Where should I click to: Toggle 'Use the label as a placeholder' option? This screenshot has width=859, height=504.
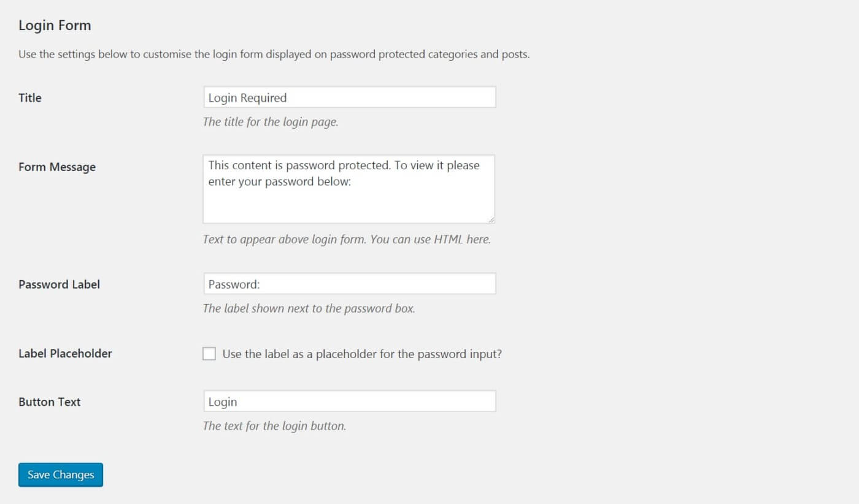point(209,353)
